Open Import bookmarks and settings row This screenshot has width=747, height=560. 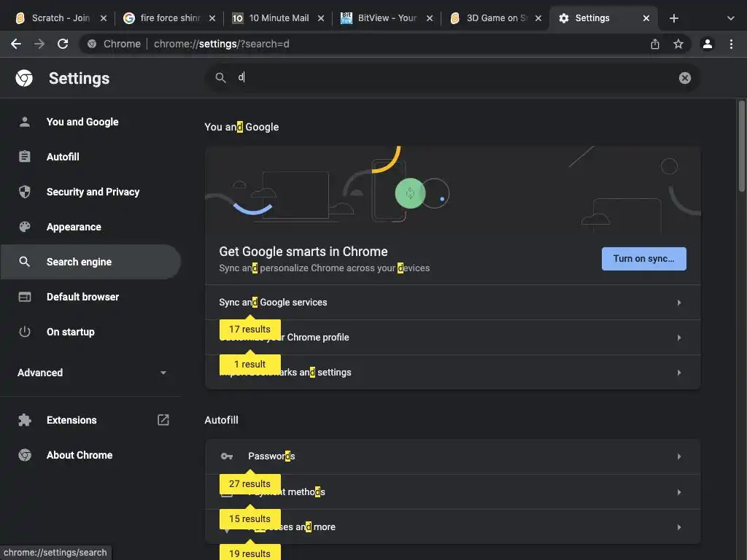tap(452, 373)
